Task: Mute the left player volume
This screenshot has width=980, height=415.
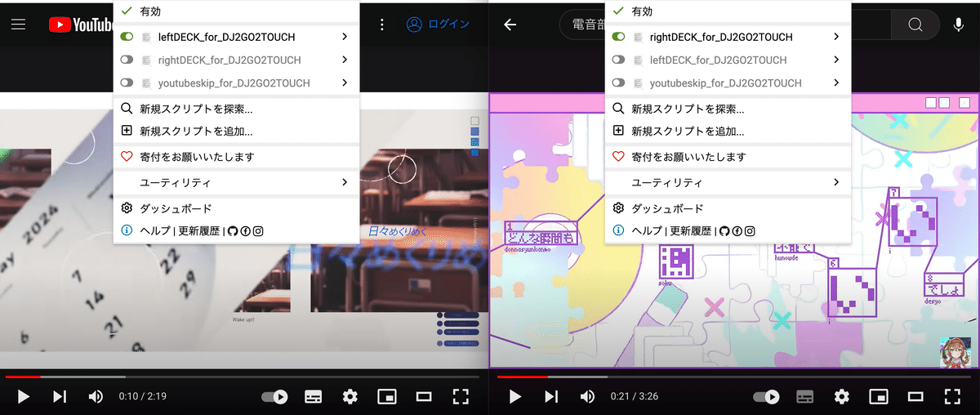Action: point(96,396)
